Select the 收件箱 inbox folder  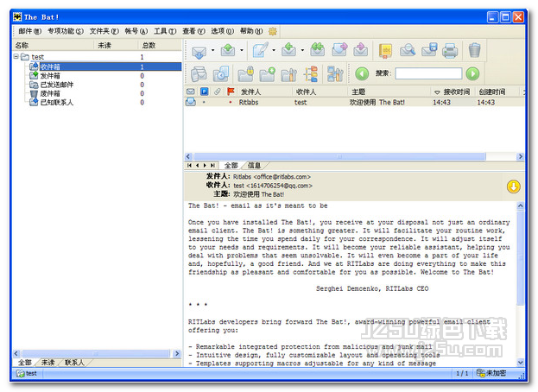(50, 66)
